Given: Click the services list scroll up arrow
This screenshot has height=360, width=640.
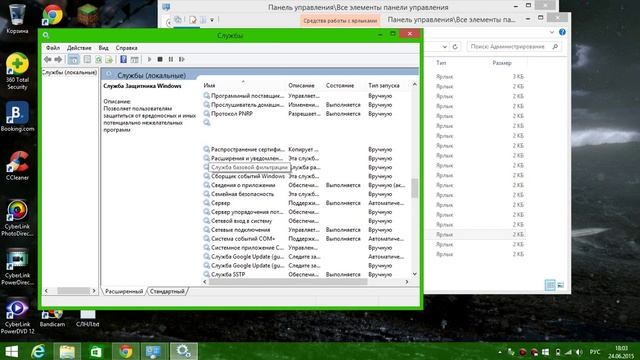Looking at the screenshot, I should (415, 84).
